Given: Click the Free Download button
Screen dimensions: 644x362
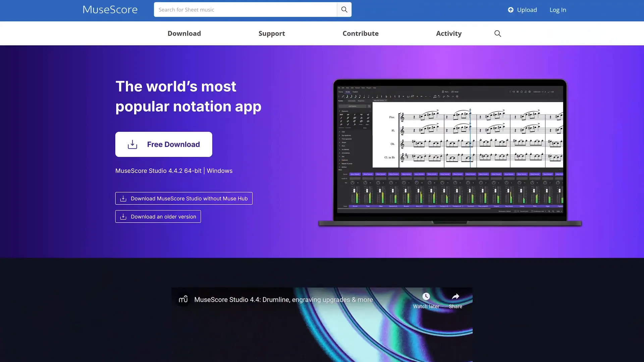Looking at the screenshot, I should tap(164, 144).
